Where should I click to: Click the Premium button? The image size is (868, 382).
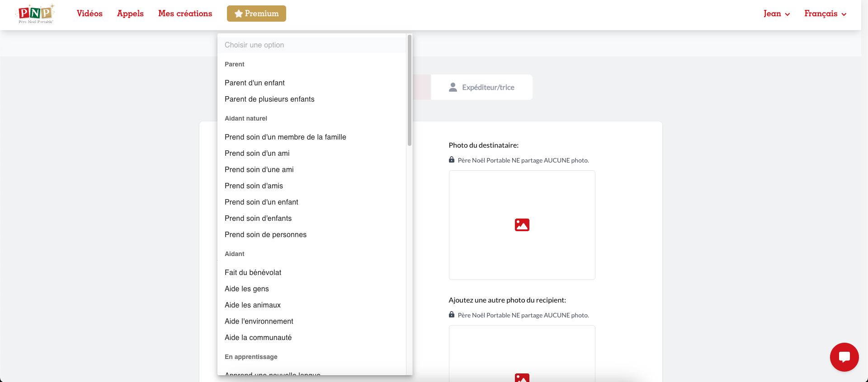click(256, 14)
